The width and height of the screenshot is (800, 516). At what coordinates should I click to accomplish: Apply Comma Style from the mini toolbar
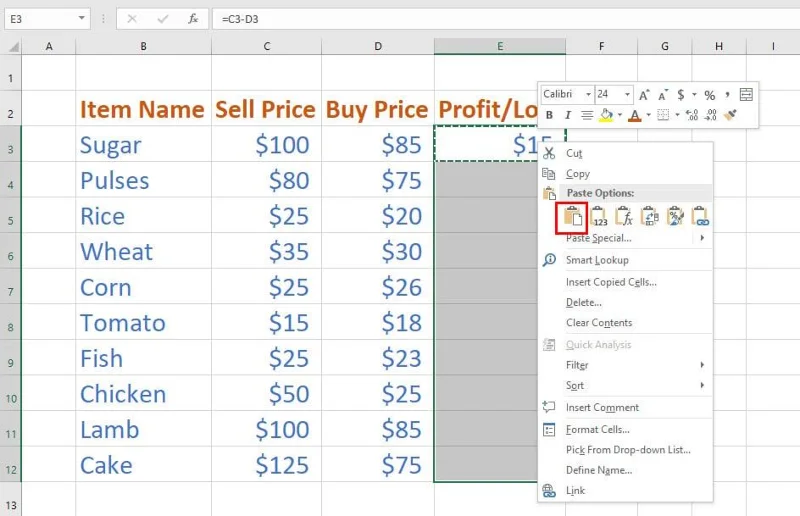727,95
